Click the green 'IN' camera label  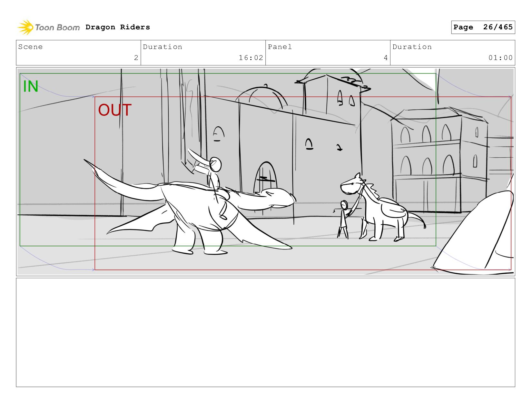(31, 86)
